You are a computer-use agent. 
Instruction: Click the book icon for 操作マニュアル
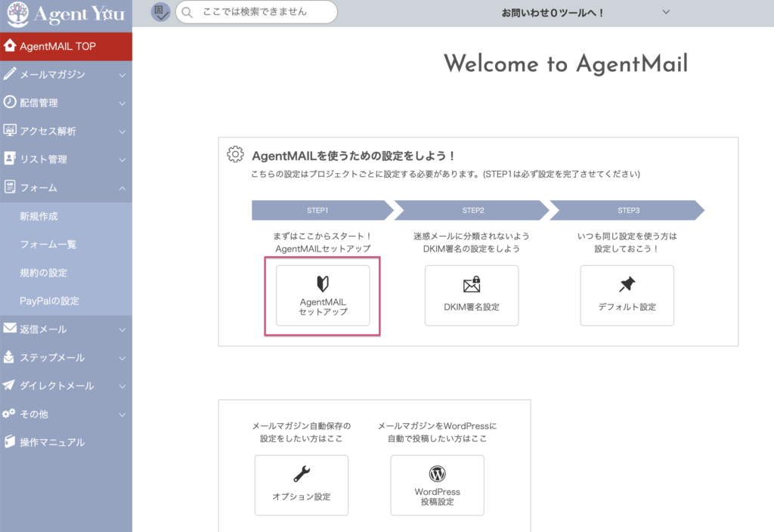9,441
